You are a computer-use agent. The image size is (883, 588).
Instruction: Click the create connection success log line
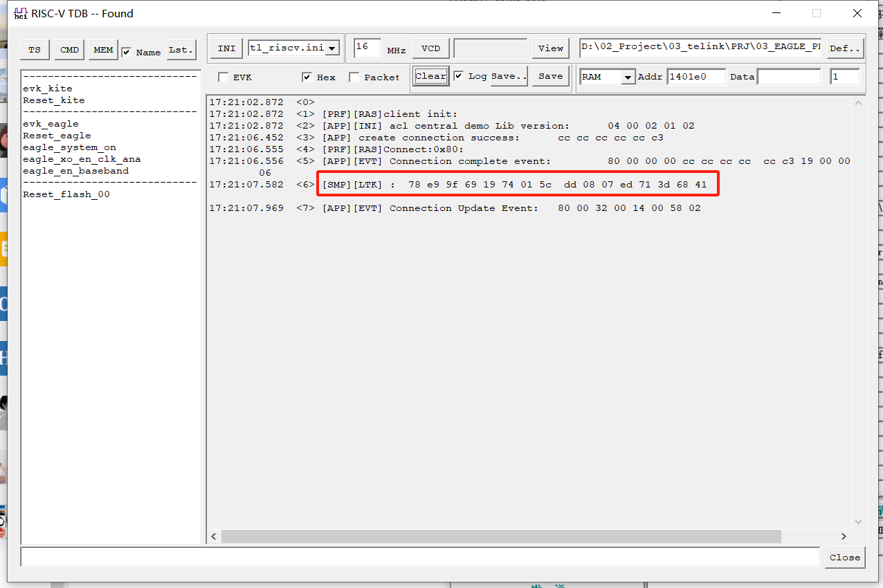tap(436, 138)
